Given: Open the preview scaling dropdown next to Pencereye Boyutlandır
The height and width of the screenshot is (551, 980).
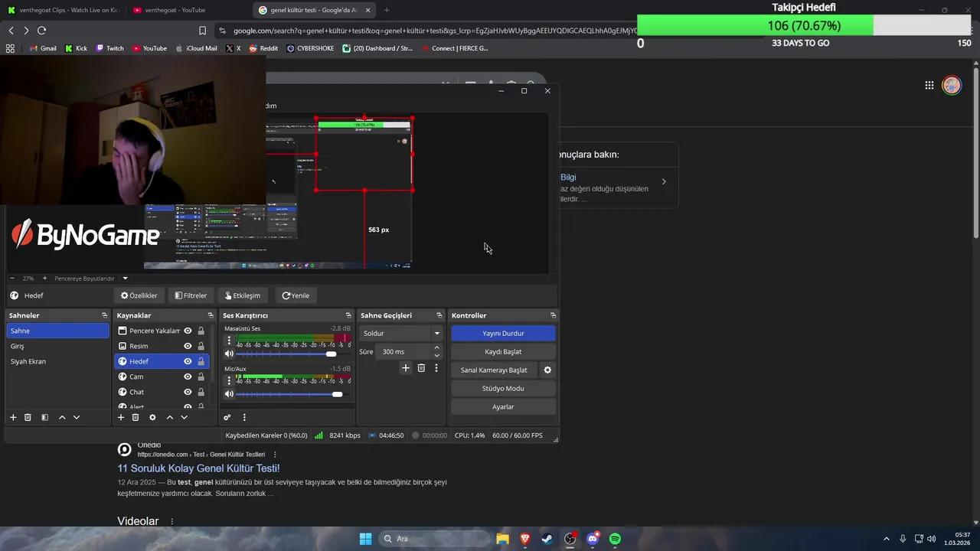Looking at the screenshot, I should tap(125, 279).
